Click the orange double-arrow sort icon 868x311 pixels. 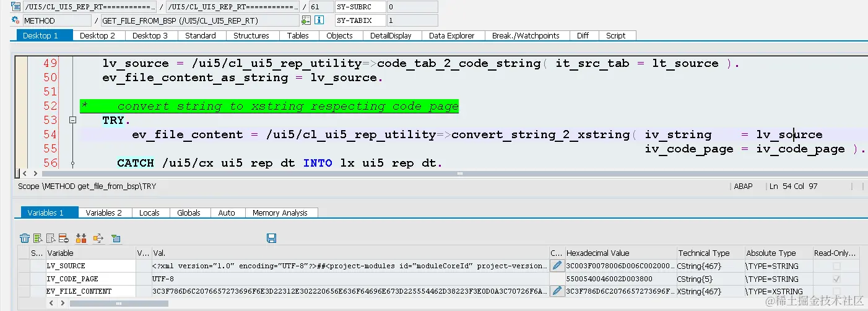tap(80, 238)
